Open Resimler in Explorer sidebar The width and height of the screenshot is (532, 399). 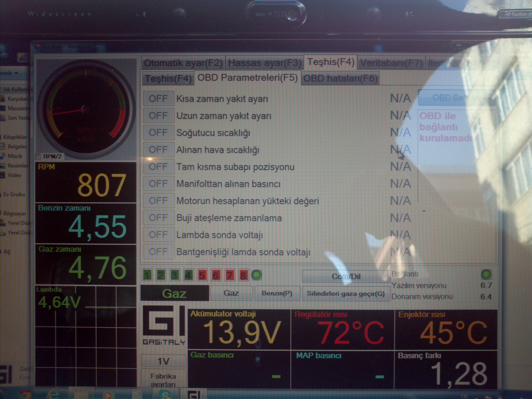15,166
